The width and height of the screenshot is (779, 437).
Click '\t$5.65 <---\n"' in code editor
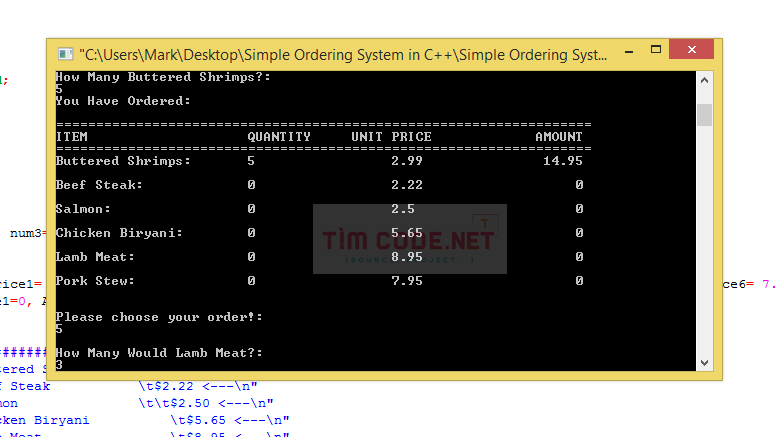(230, 420)
